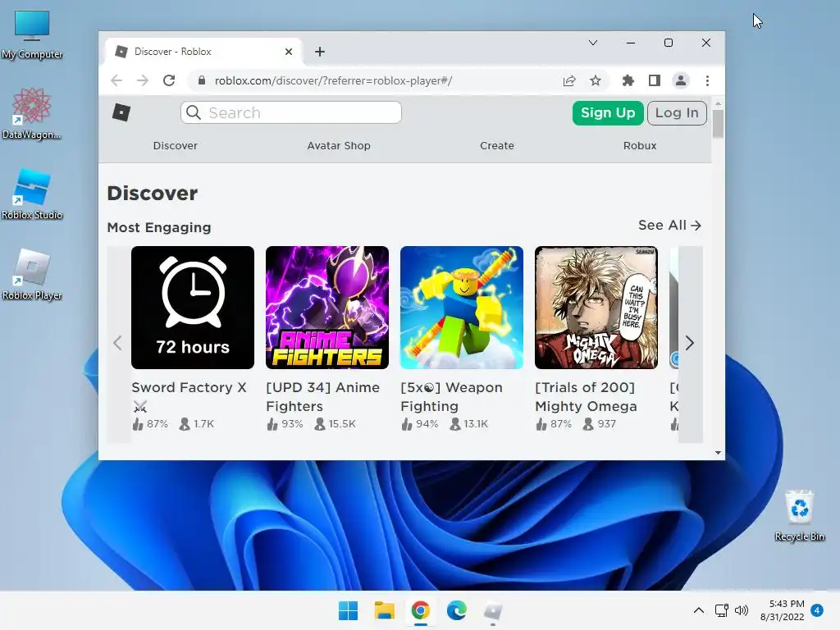Open the Anime Fighters game thumbnail
Image resolution: width=840 pixels, height=630 pixels.
(327, 308)
